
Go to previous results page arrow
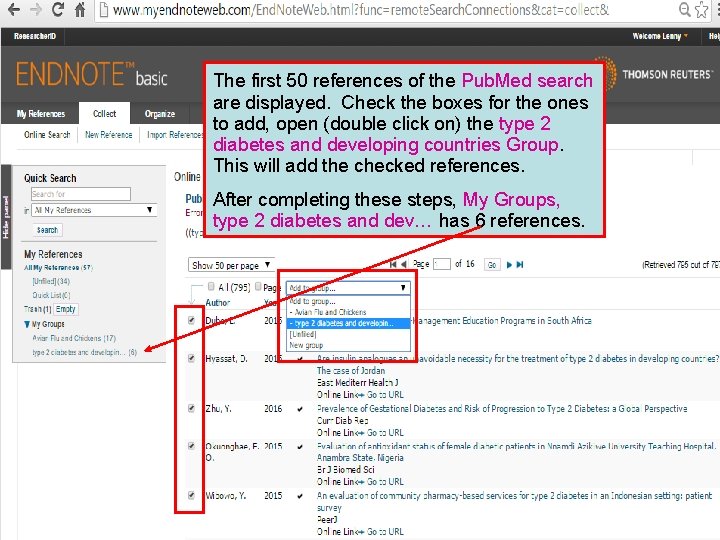404,264
